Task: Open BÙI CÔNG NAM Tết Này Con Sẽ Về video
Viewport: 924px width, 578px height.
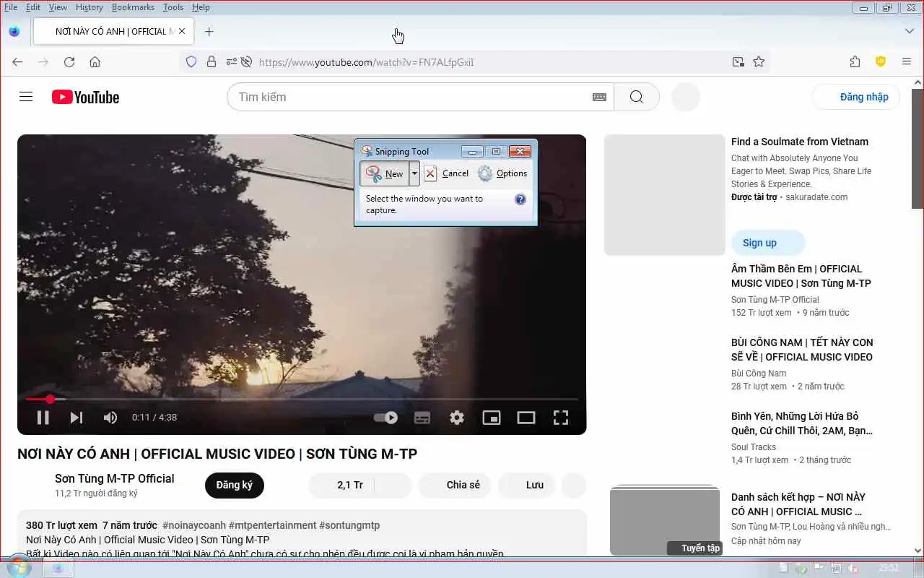Action: pyautogui.click(x=802, y=350)
